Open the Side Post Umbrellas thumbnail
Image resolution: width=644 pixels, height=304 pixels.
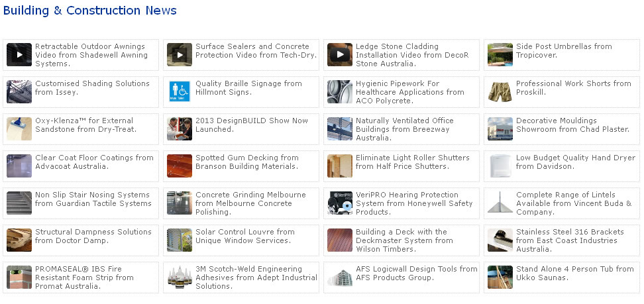tap(500, 54)
